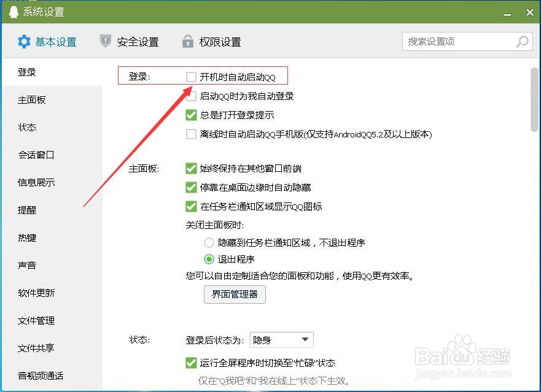Viewport: 541px width, 392px height.
Task: Switch to the 权限设置 tab
Action: 211,42
